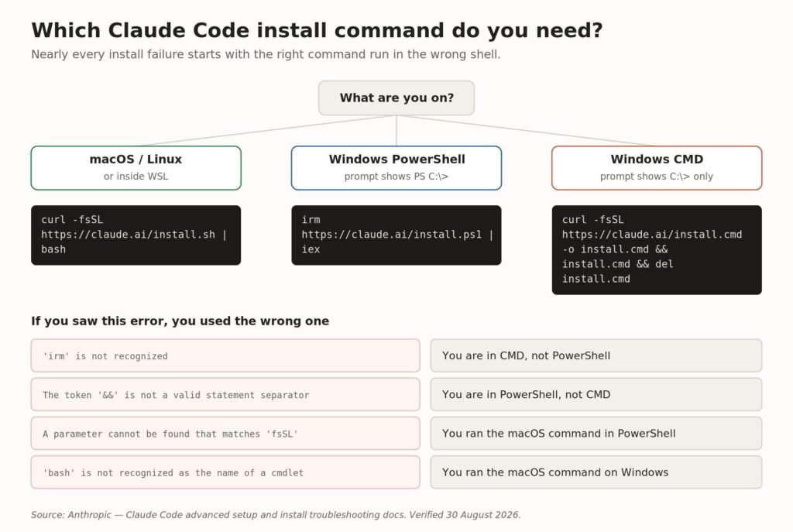
Task: Click the page title 'Which Claude Code install command'
Action: pos(317,30)
